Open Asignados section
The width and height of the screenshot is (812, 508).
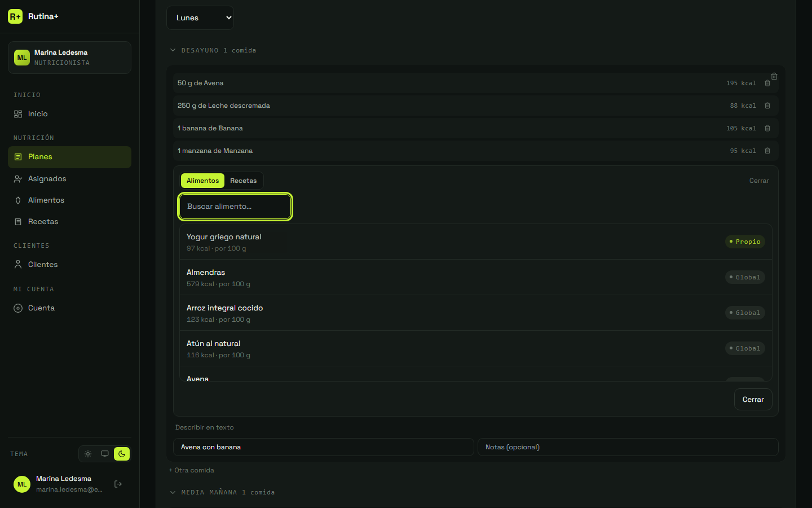click(69, 179)
